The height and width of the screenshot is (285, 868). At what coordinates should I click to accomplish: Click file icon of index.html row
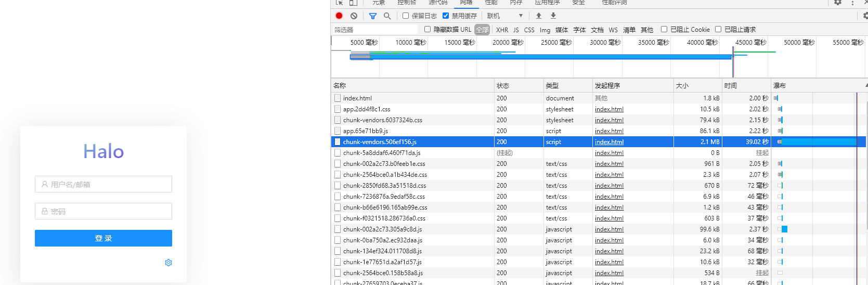click(338, 98)
